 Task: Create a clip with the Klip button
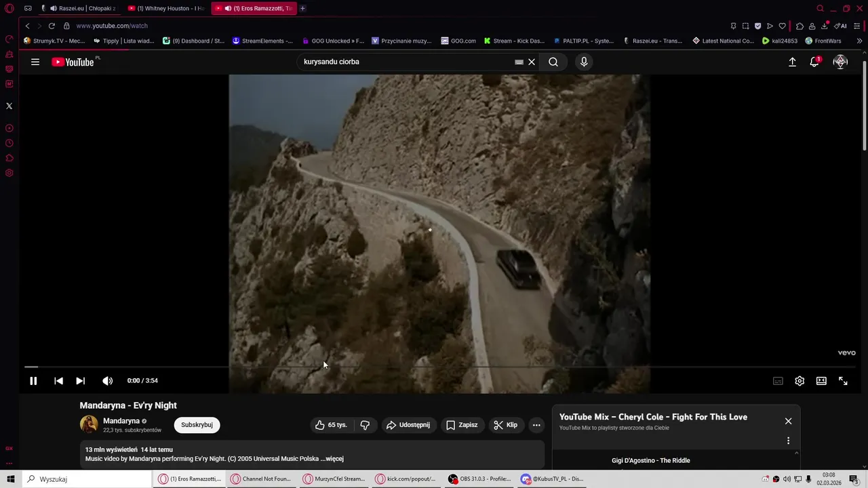(x=505, y=425)
